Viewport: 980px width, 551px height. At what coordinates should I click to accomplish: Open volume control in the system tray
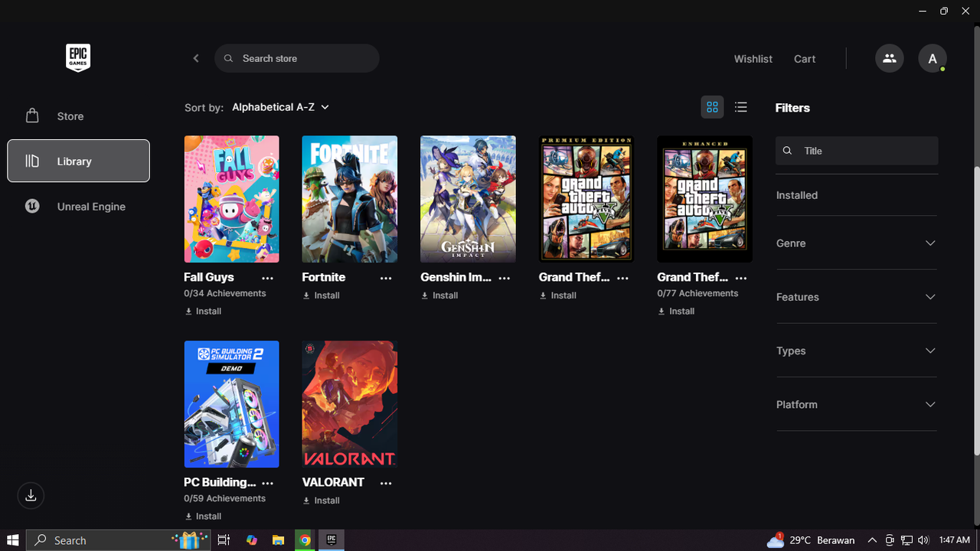click(x=923, y=540)
